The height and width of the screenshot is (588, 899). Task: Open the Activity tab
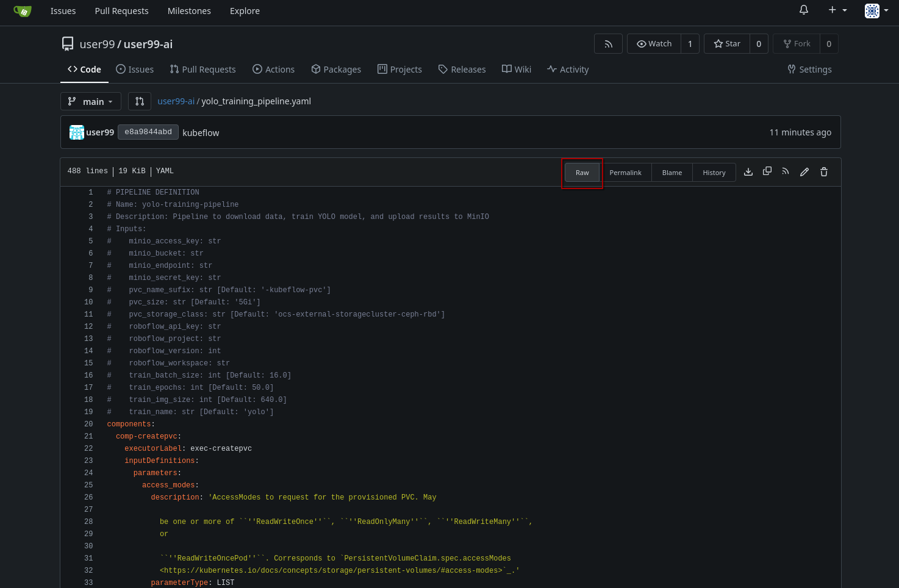[568, 70]
